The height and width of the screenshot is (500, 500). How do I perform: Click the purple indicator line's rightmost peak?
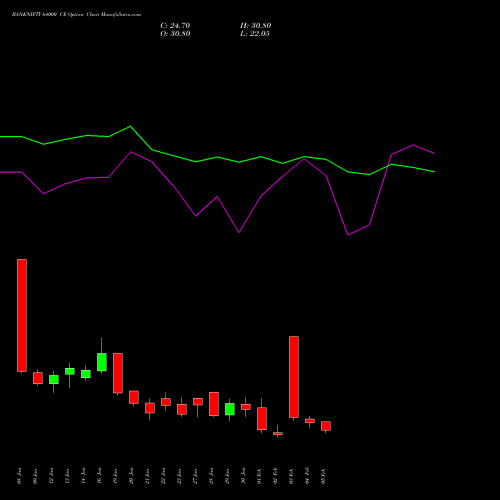[x=413, y=145]
